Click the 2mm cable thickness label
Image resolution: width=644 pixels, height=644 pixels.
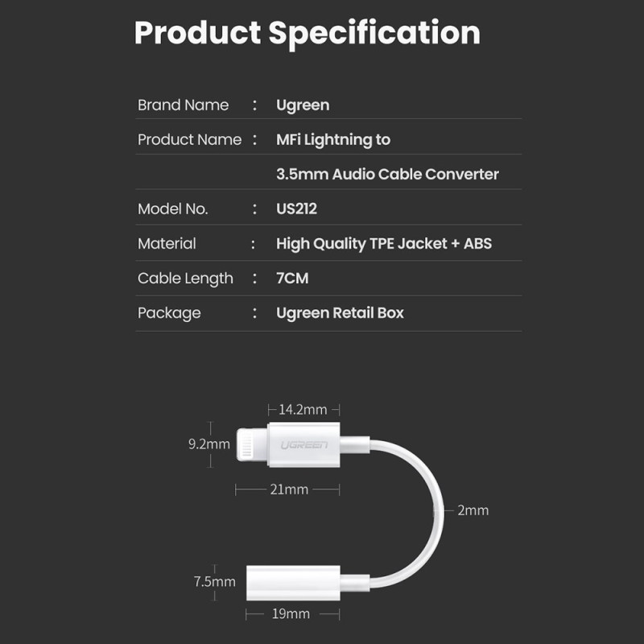pos(473,510)
